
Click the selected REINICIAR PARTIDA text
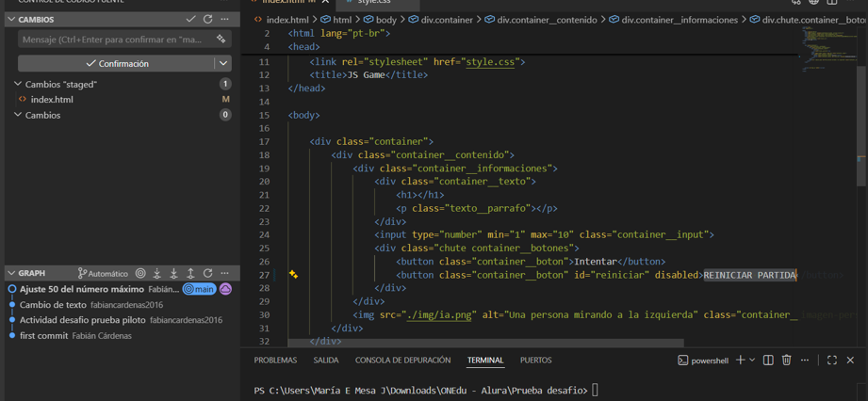pos(749,275)
